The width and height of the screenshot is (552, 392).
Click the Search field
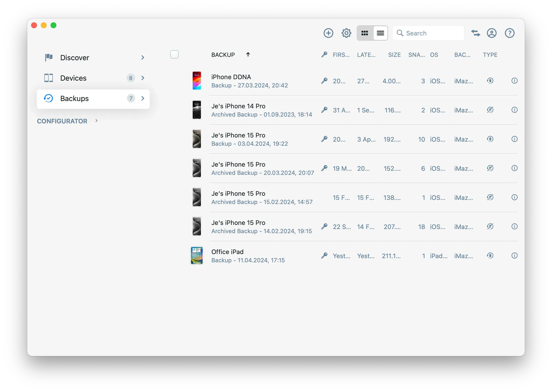[x=429, y=33]
